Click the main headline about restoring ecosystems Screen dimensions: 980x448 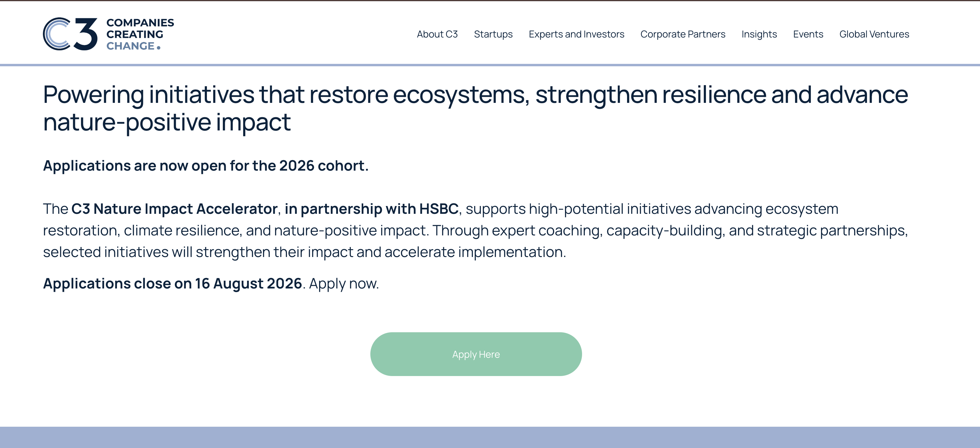[x=476, y=108]
